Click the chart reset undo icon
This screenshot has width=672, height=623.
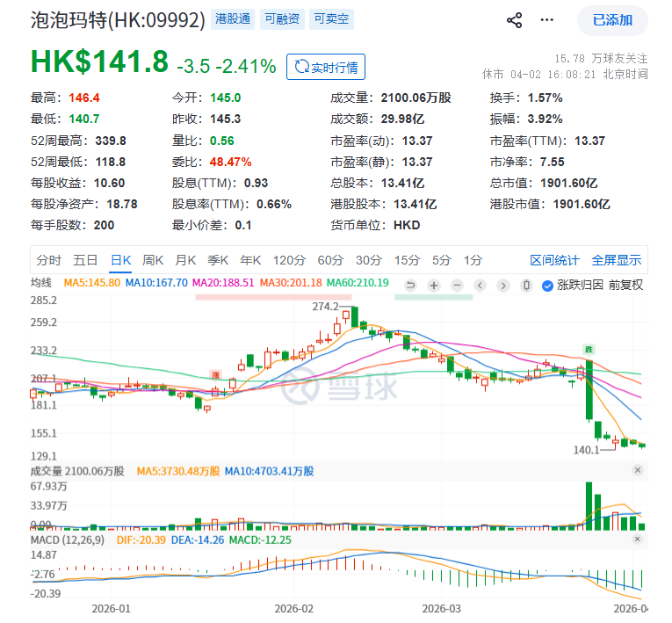(x=410, y=285)
